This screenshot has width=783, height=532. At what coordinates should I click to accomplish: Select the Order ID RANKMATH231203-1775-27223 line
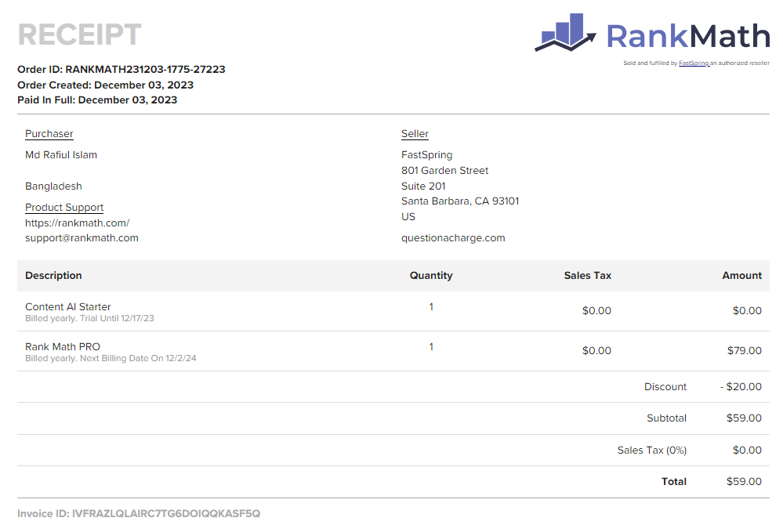pyautogui.click(x=121, y=70)
